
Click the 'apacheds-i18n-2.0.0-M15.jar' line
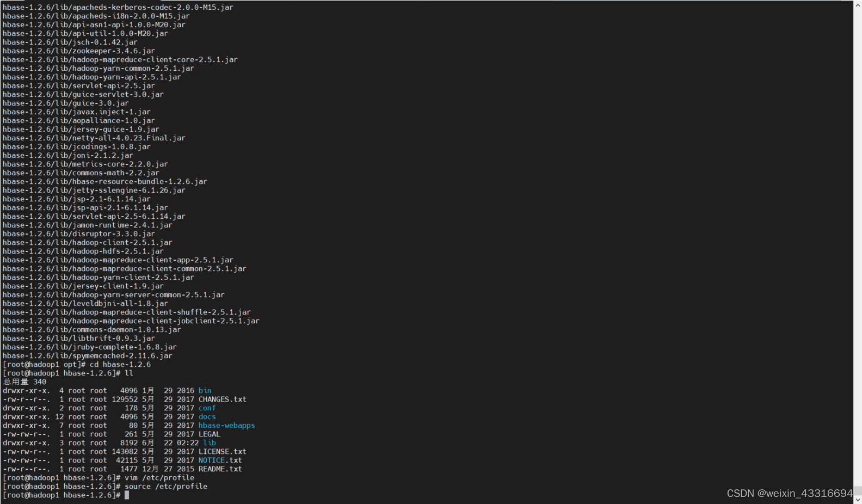[96, 16]
